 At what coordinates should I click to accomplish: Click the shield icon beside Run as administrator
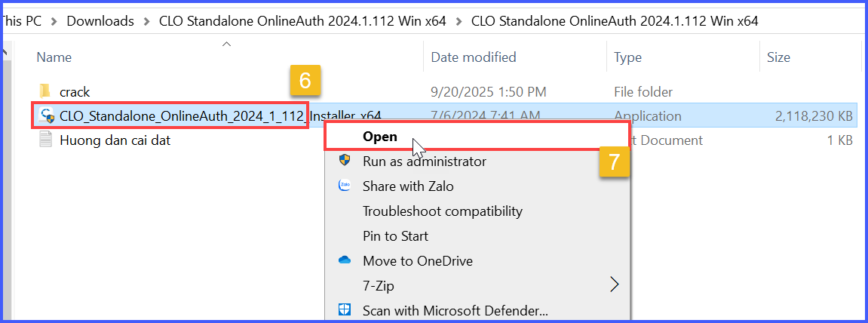pos(345,161)
